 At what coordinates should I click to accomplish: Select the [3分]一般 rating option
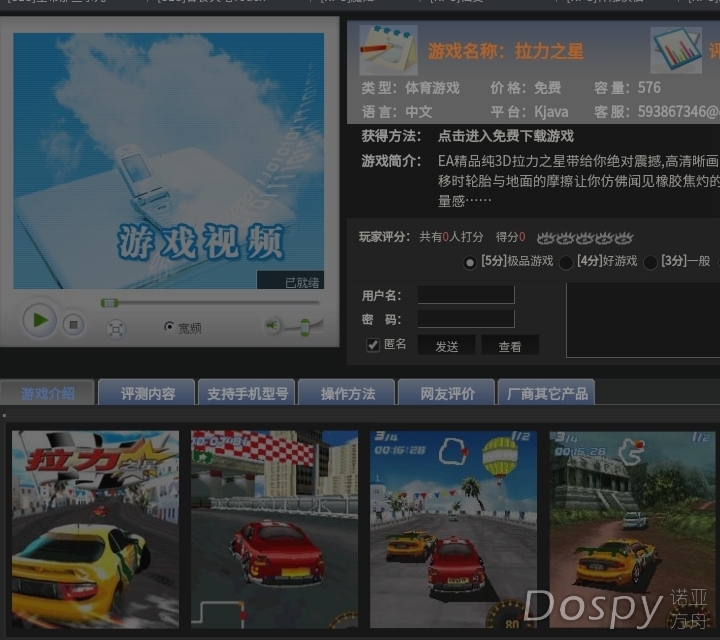651,262
